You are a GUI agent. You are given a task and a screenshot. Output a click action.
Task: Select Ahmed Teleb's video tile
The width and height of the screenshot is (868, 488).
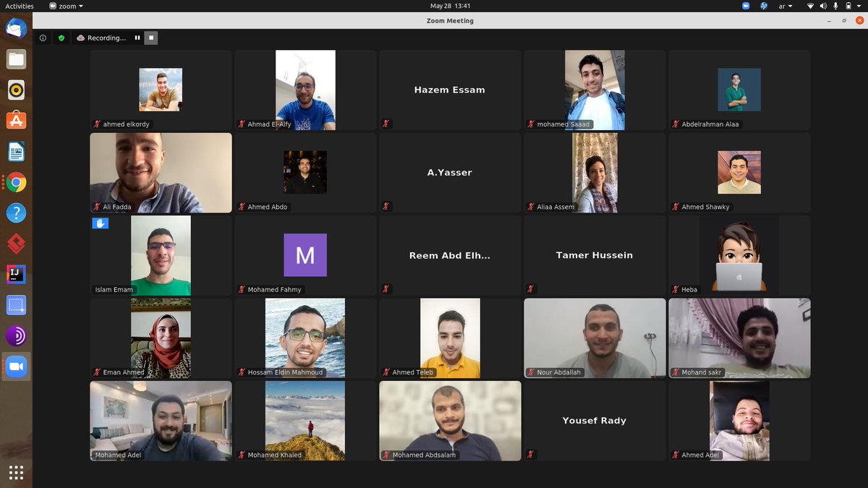(x=450, y=338)
